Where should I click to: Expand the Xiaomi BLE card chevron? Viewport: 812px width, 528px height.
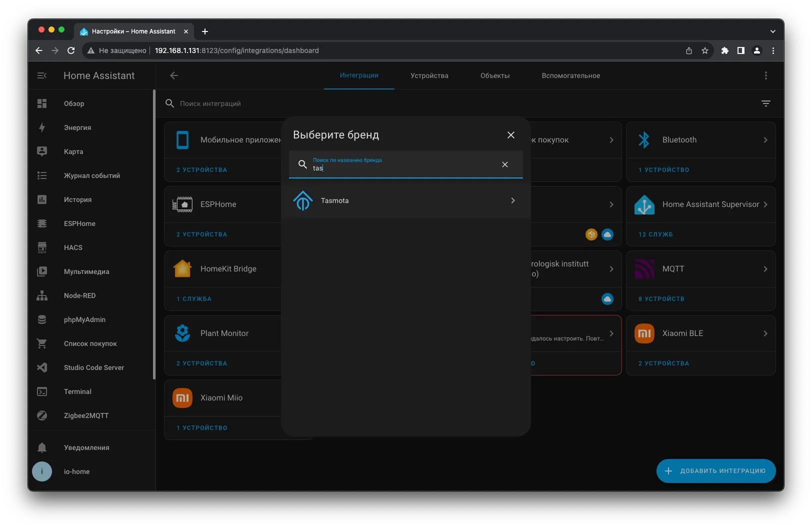(x=765, y=333)
